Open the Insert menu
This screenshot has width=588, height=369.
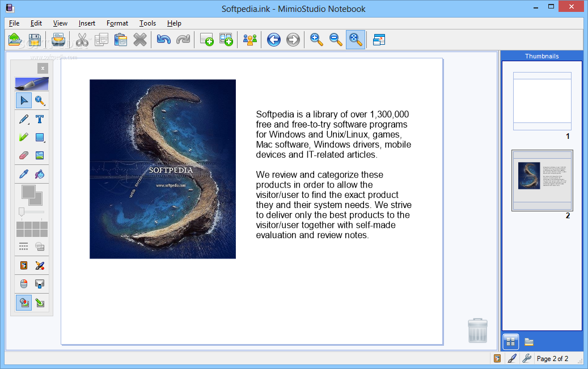pyautogui.click(x=87, y=23)
